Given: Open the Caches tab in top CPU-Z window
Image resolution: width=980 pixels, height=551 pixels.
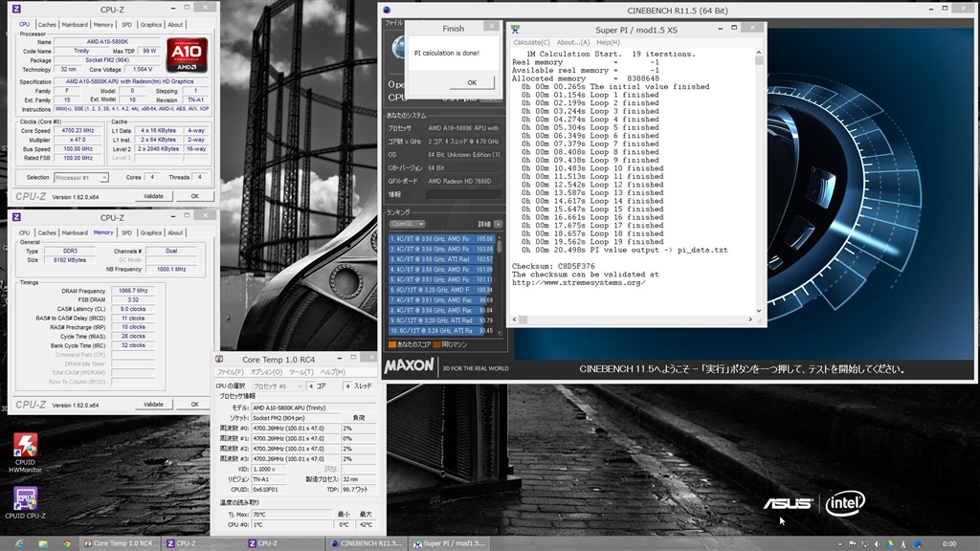Looking at the screenshot, I should tap(47, 24).
